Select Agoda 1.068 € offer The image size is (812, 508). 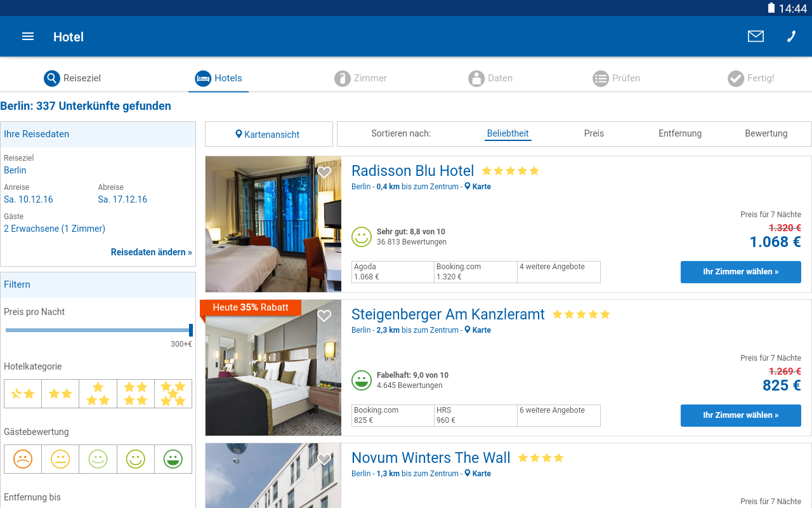(393, 272)
